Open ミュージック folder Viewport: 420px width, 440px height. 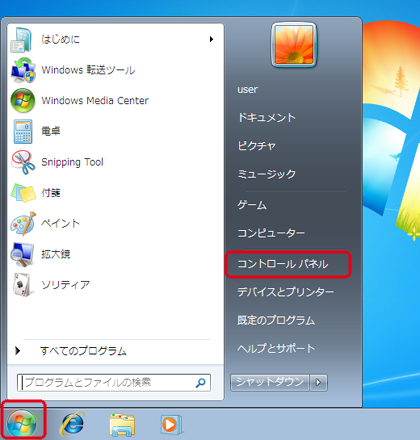tap(267, 174)
